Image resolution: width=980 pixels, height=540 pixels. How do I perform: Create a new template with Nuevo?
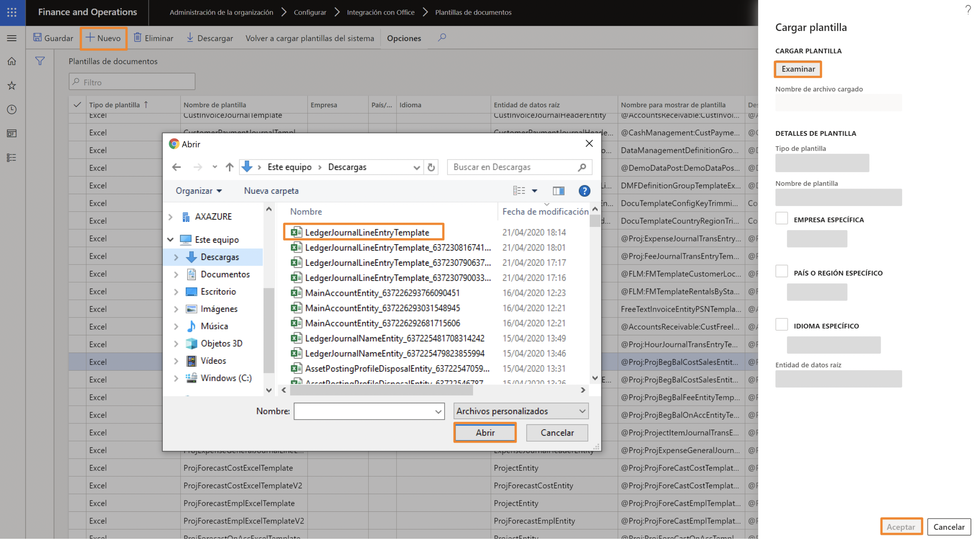[x=103, y=38]
